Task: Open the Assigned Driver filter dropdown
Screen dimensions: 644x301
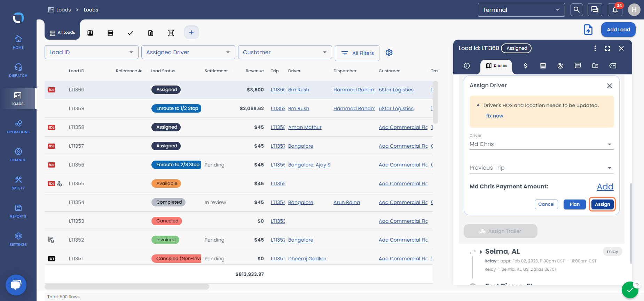Action: coord(188,52)
